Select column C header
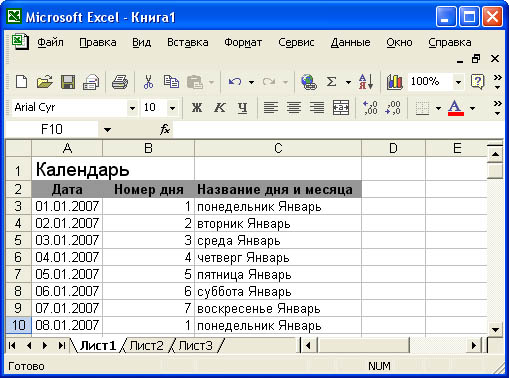Screen dimensions: 509x378 coord(278,148)
